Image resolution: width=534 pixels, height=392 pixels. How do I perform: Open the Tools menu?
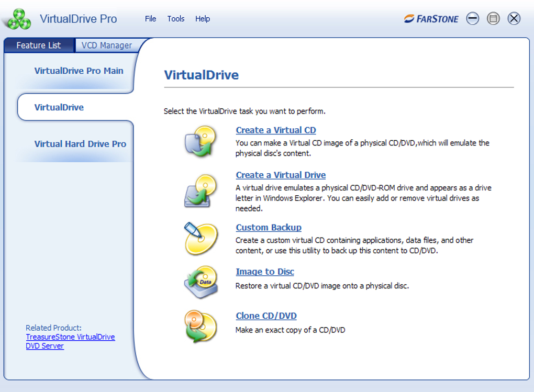[176, 19]
